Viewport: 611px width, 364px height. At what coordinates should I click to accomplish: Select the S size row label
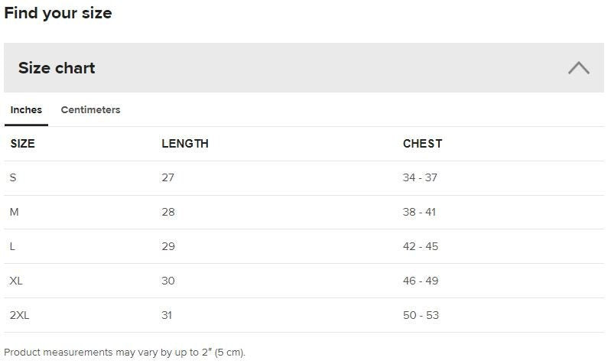click(13, 177)
